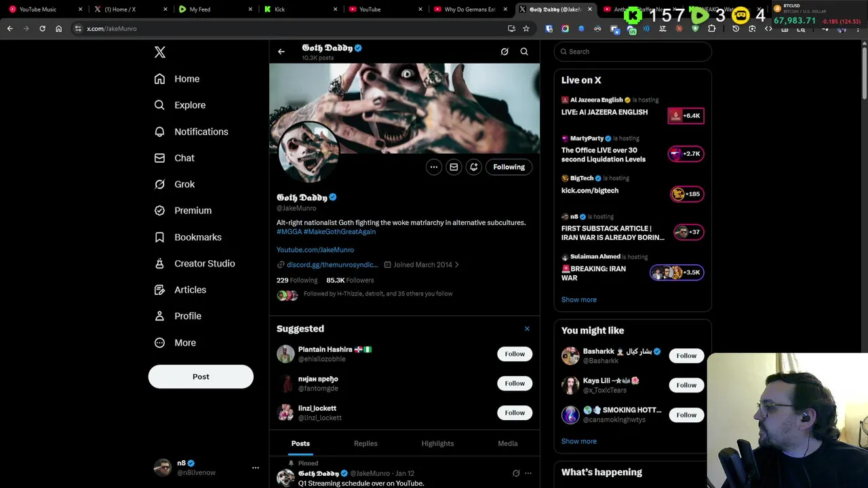Open the 229 Following list
Image resolution: width=868 pixels, height=488 pixels.
[x=297, y=280]
